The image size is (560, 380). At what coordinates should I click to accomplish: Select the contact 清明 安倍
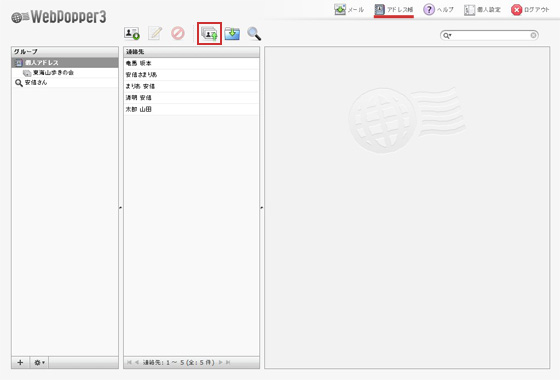click(191, 98)
